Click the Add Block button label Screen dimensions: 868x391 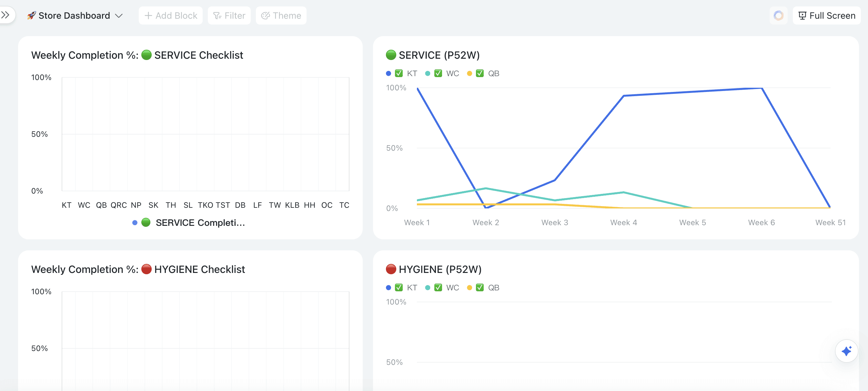tap(176, 16)
